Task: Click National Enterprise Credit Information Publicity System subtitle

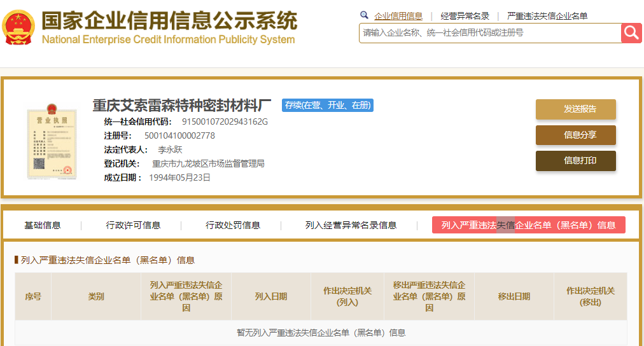Action: 169,39
